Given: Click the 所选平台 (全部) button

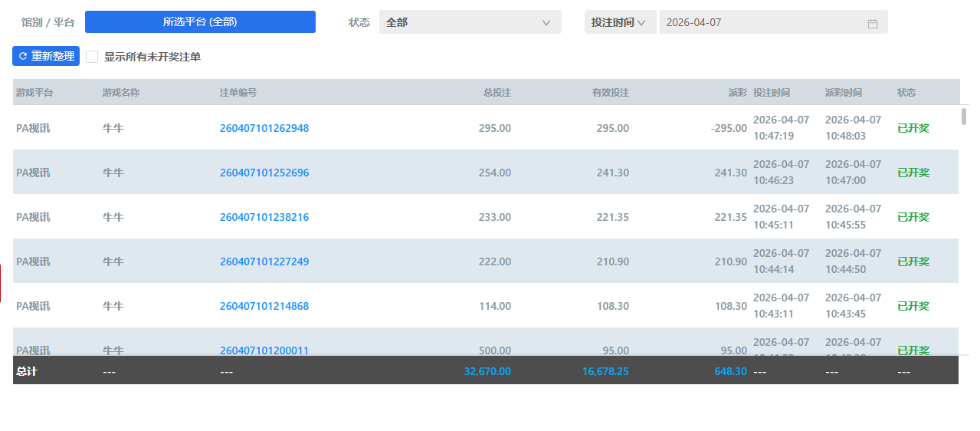Looking at the screenshot, I should pyautogui.click(x=200, y=22).
